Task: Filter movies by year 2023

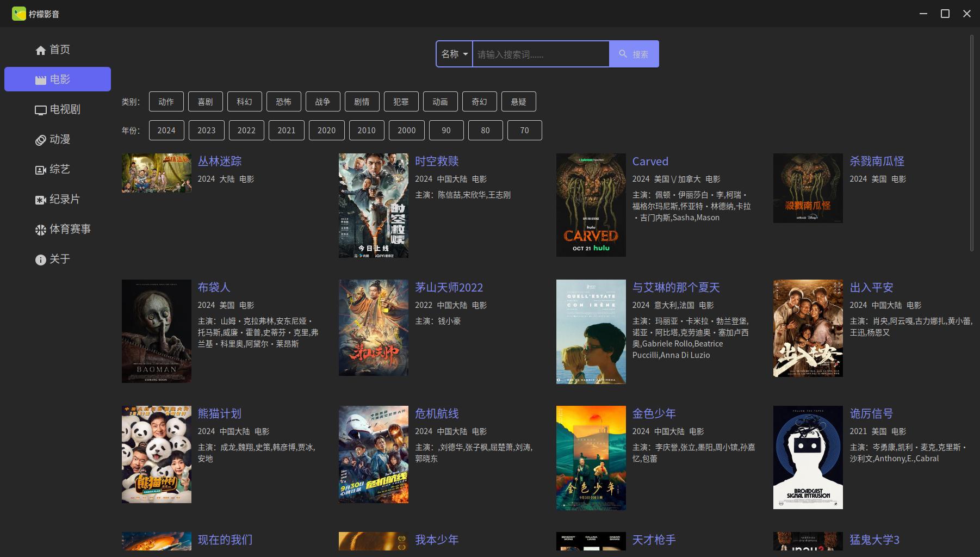Action: point(207,131)
